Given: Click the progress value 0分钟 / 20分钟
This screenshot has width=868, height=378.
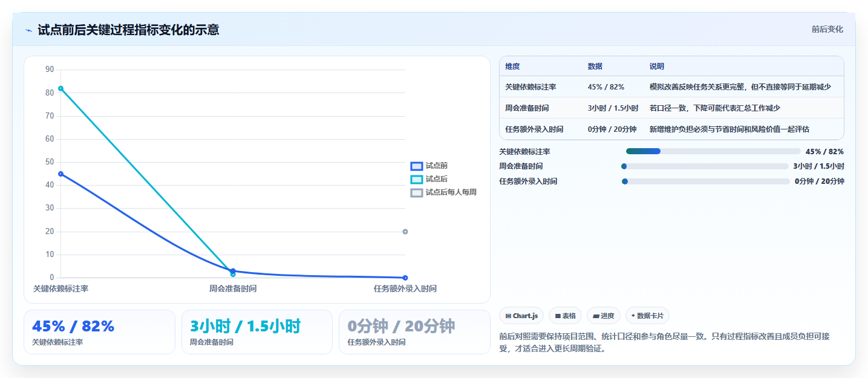Looking at the screenshot, I should tap(820, 181).
